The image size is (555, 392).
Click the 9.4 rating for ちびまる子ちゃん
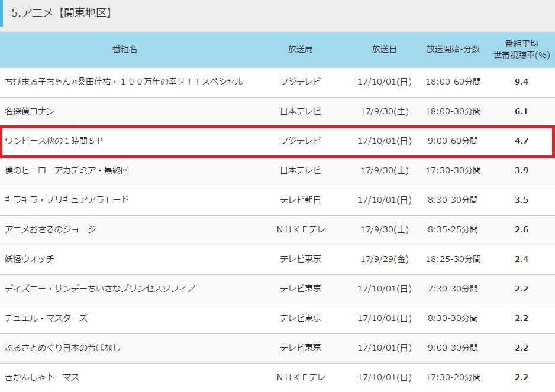[x=521, y=82]
